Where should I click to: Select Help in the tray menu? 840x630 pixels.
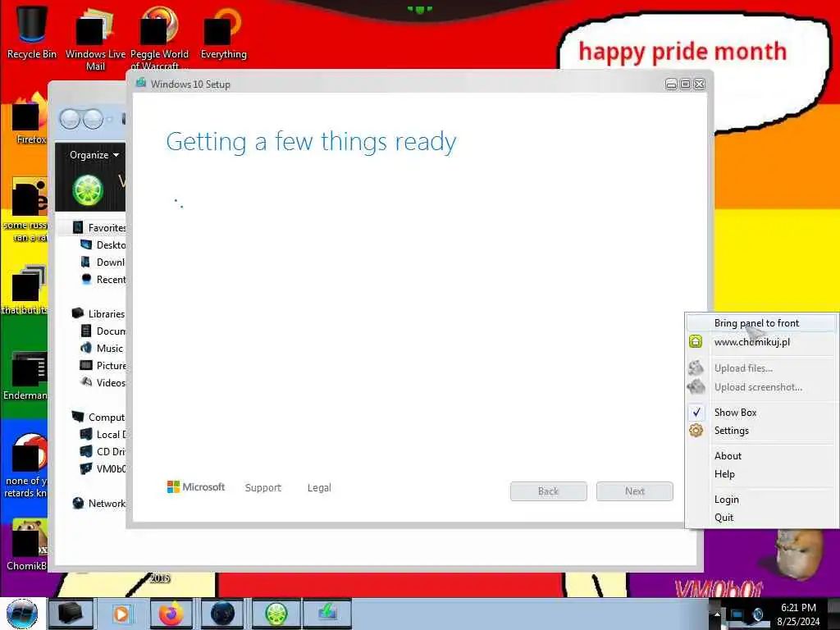tap(761, 474)
